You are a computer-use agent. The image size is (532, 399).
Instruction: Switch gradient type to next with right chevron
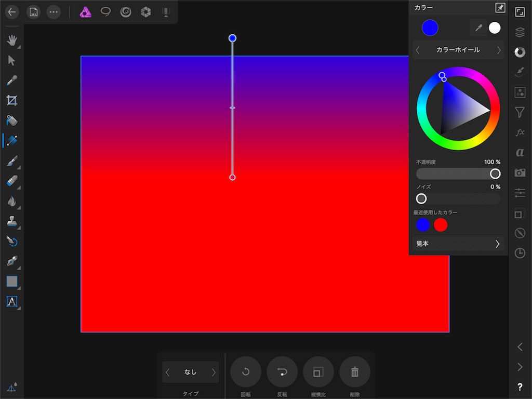pyautogui.click(x=214, y=373)
